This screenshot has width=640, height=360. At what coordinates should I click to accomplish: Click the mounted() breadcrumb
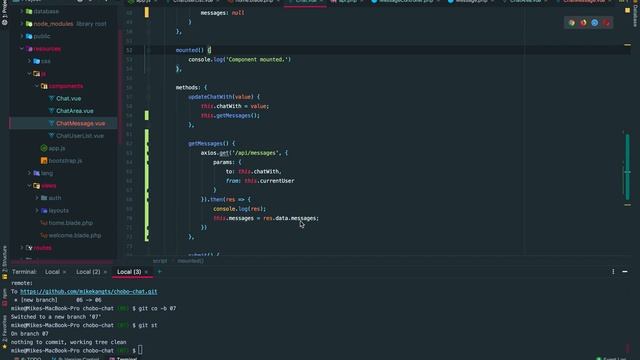pos(190,261)
